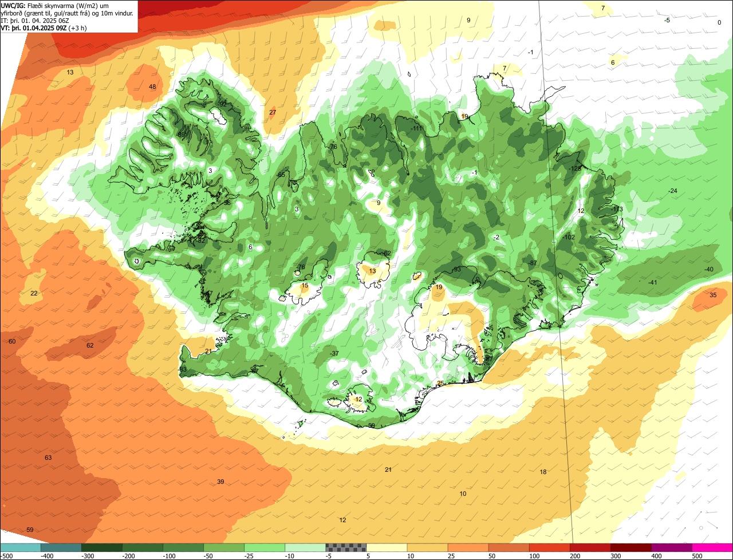Click the map value '-37' in southern Iceland
The image size is (733, 560).
click(x=334, y=353)
